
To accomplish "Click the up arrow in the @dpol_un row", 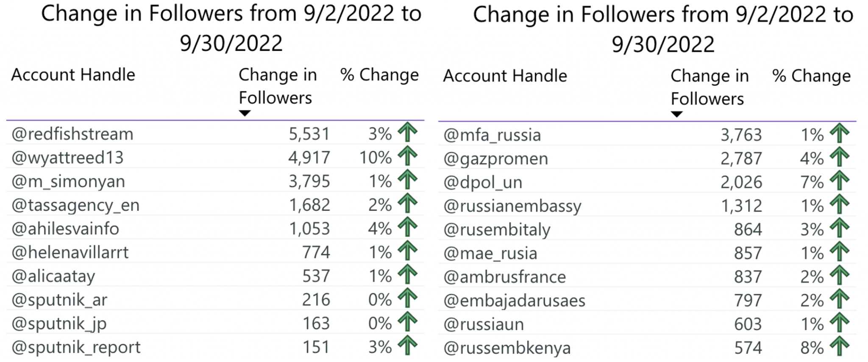I will click(x=840, y=181).
